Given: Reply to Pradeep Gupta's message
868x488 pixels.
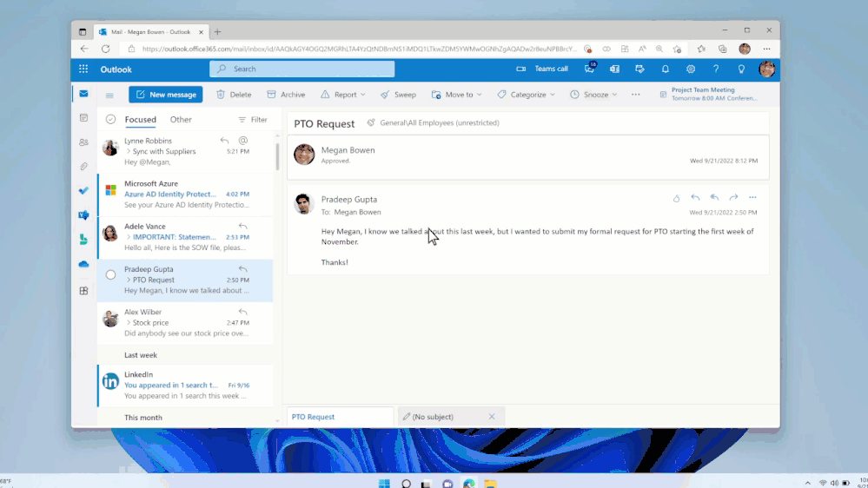Looking at the screenshot, I should 695,197.
